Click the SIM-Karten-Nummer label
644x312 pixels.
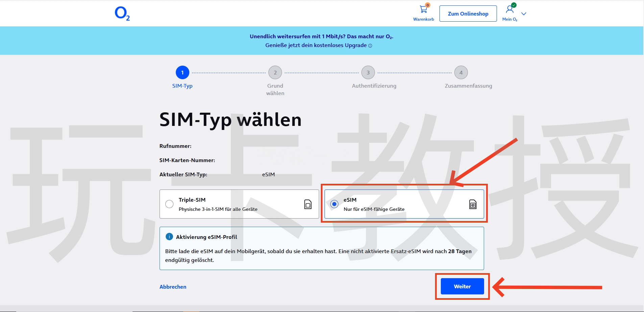(187, 160)
